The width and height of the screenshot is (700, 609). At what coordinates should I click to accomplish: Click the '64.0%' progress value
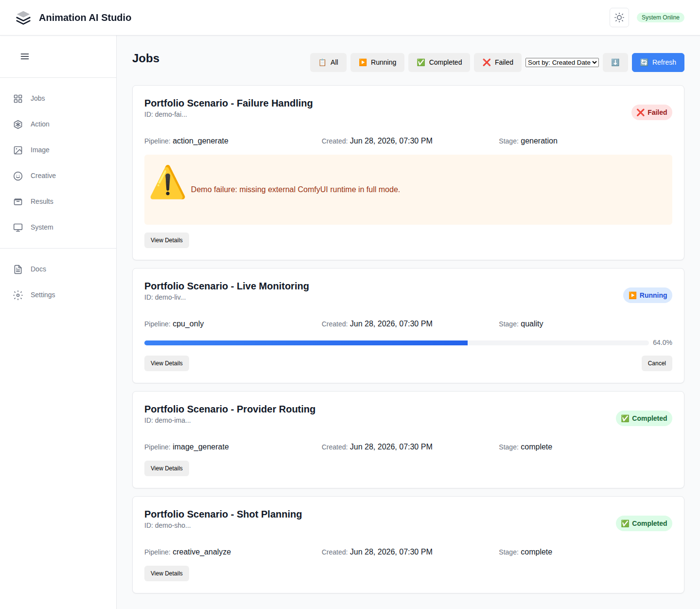(663, 343)
